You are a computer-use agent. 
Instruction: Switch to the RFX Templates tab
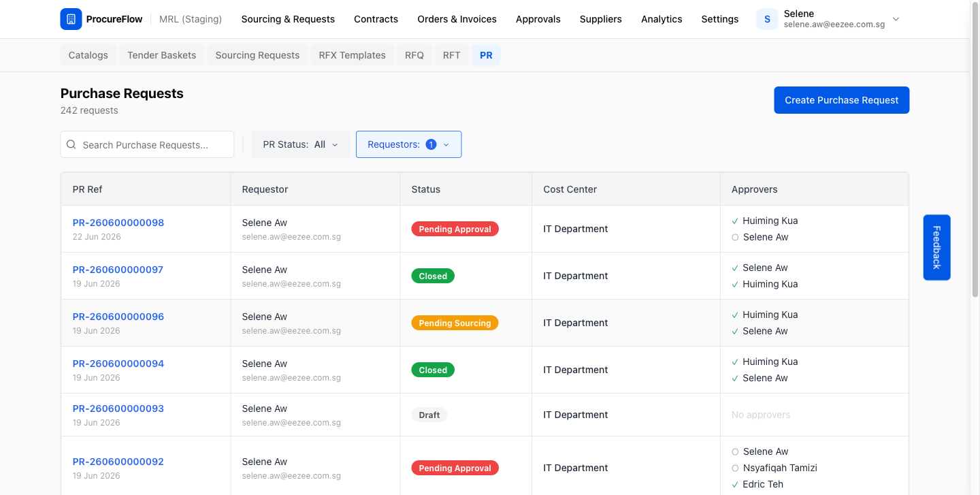click(353, 55)
